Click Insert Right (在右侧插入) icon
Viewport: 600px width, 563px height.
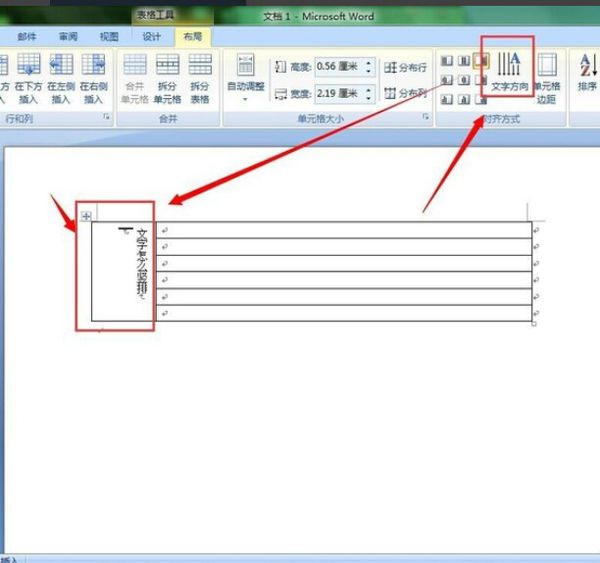(x=93, y=78)
